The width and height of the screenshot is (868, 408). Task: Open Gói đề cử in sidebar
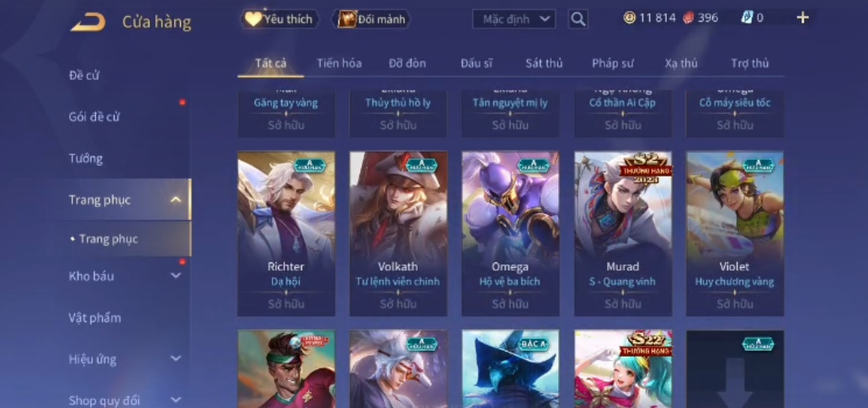tap(94, 117)
